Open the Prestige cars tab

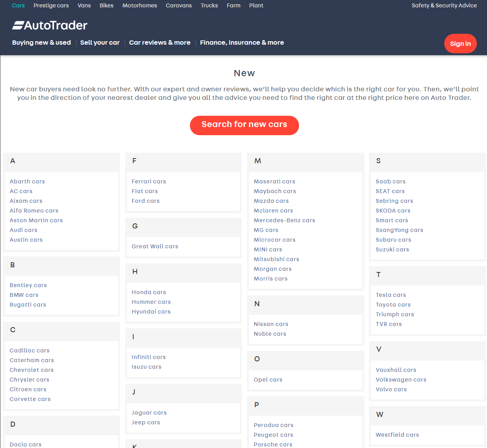pos(51,5)
